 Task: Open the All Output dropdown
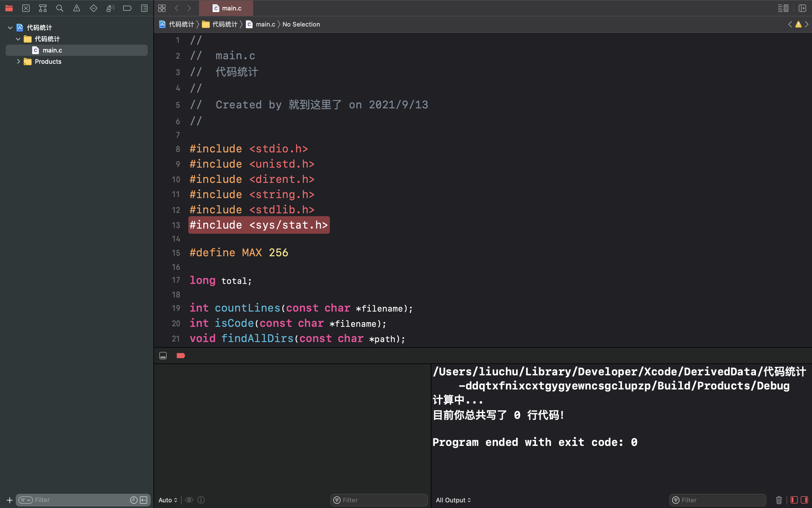pyautogui.click(x=453, y=500)
